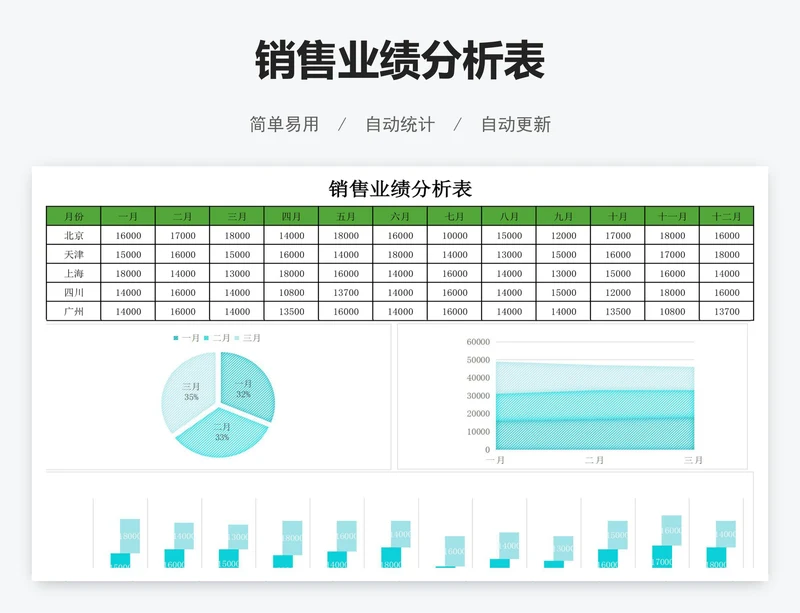Click 四川's 五月 cell showing 13700
800x613 pixels.
[x=346, y=292]
